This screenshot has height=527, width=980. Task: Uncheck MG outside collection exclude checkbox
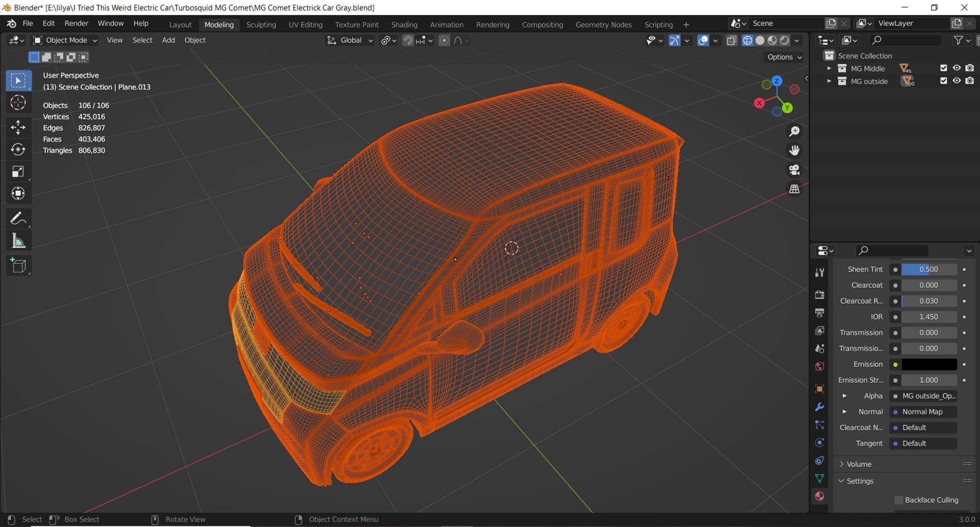coord(943,81)
